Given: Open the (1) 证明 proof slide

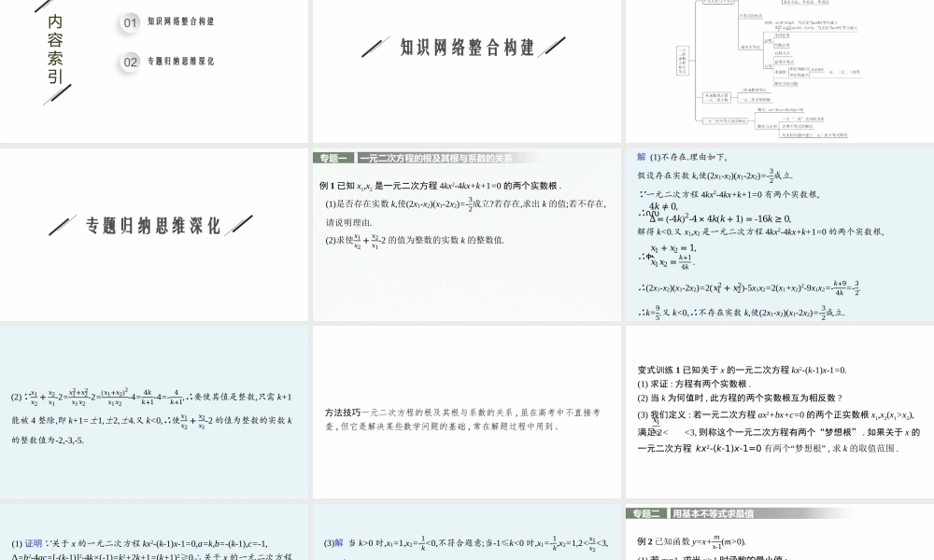Looking at the screenshot, I should point(154,531).
